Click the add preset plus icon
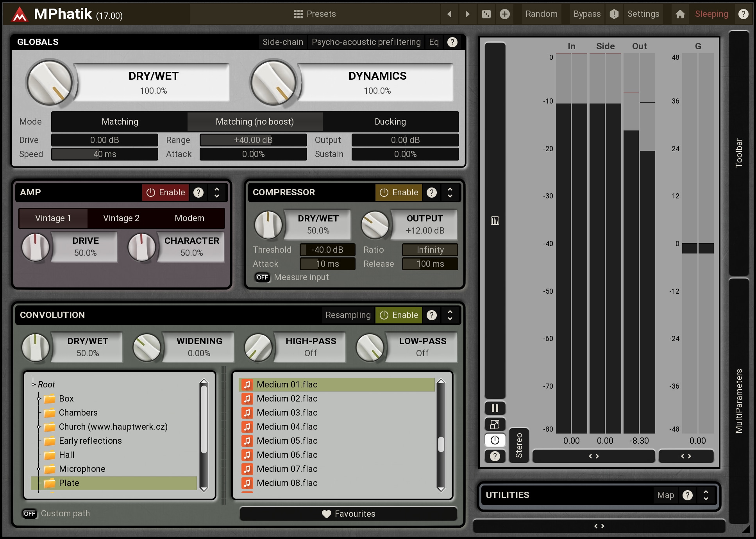The image size is (756, 539). [505, 14]
